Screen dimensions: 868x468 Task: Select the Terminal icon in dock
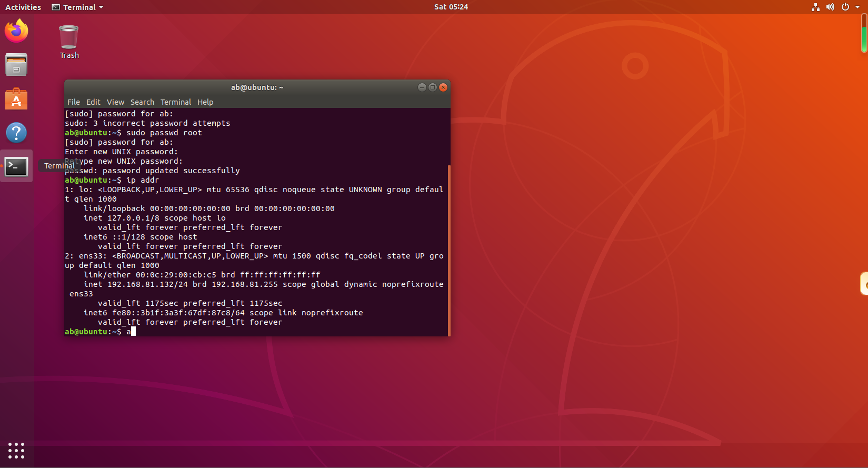pyautogui.click(x=16, y=166)
